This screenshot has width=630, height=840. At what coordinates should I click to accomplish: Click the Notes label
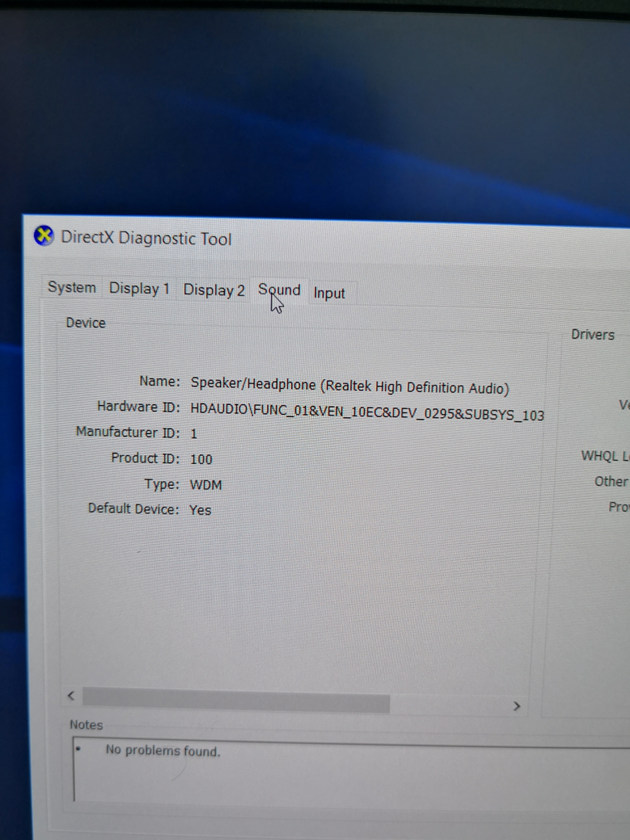pos(86,725)
